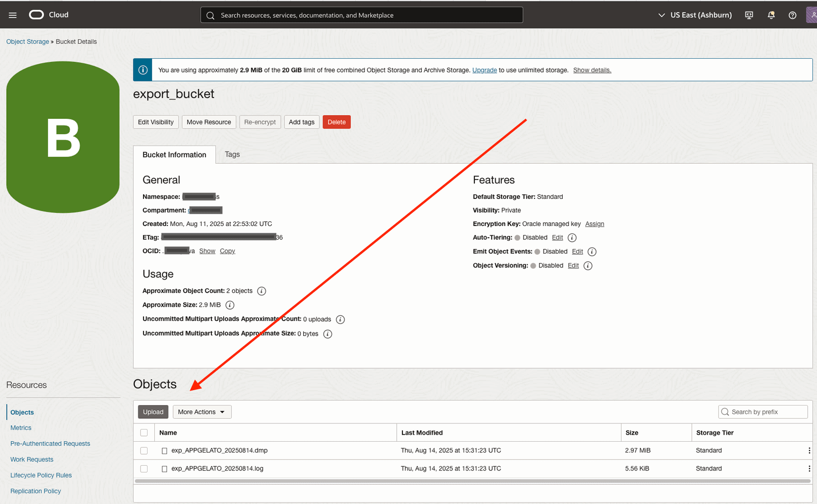
Task: Open the Cloud Shell developer tools icon
Action: pyautogui.click(x=749, y=15)
